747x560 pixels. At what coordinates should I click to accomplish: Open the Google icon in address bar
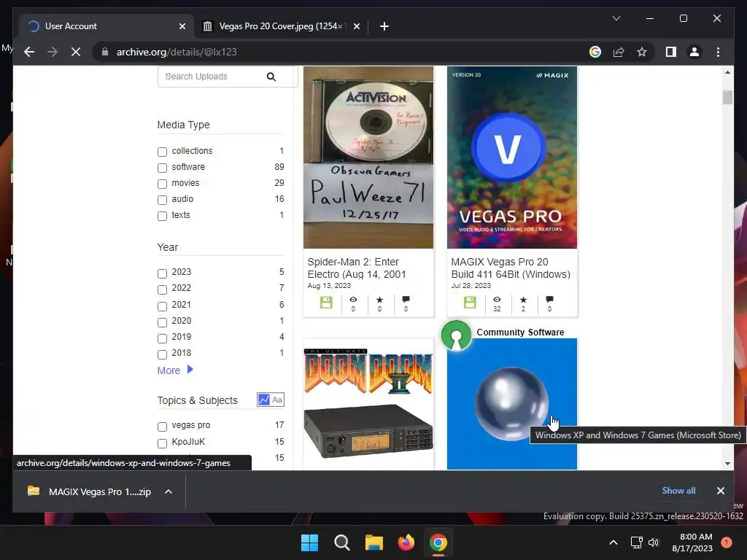(x=595, y=52)
